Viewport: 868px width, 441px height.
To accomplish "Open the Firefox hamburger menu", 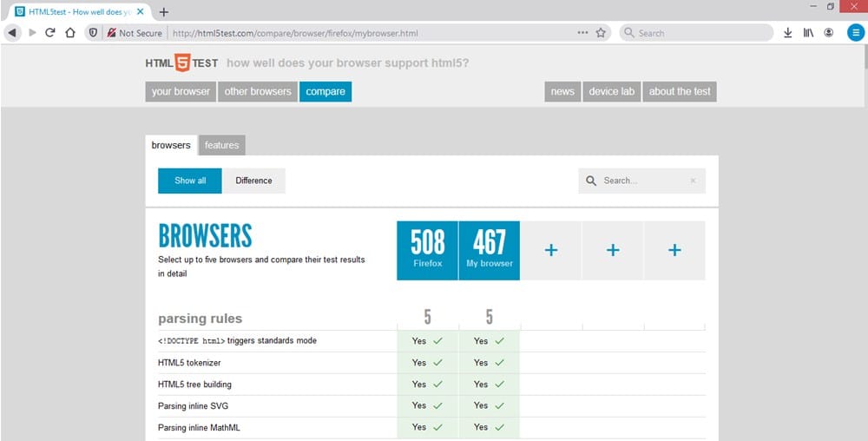I will 856,33.
